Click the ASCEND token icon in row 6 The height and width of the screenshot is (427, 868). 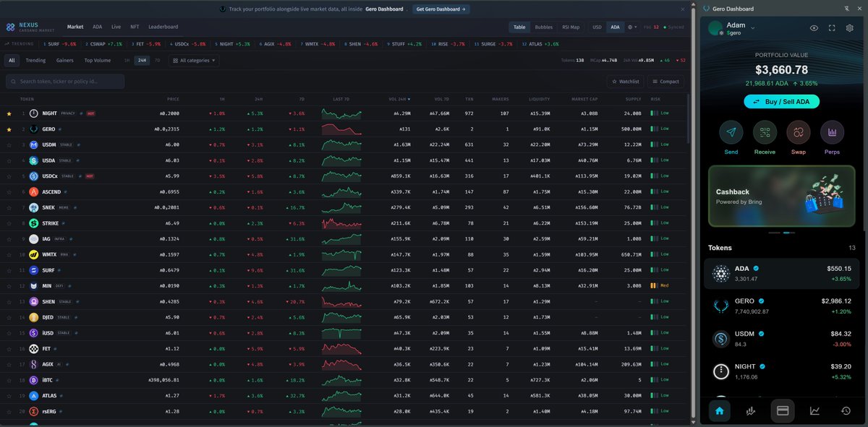point(33,191)
